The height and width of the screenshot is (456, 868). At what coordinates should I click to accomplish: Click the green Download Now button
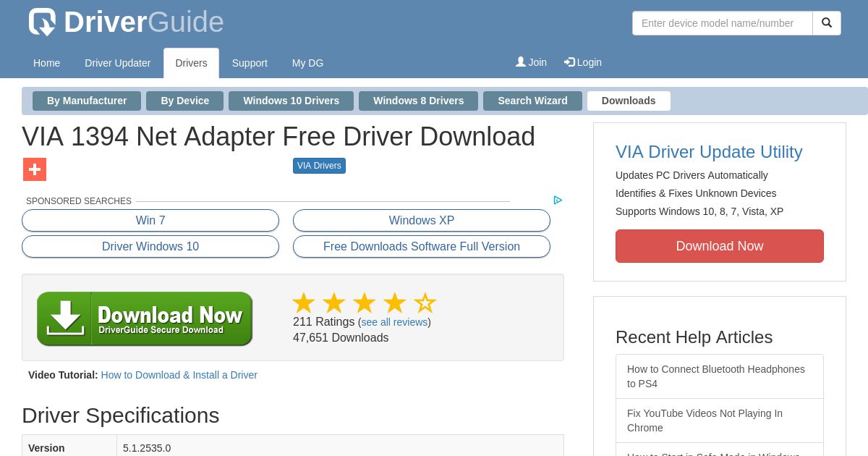click(x=145, y=318)
